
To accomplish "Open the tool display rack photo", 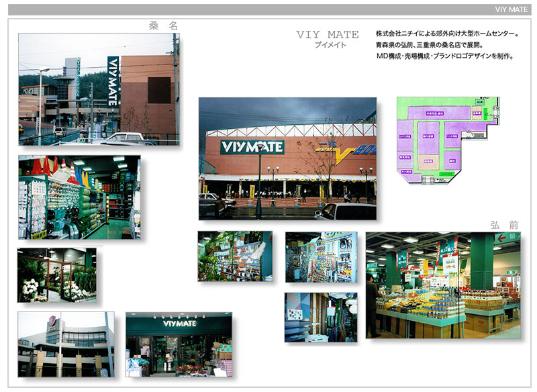I will coord(322,257).
